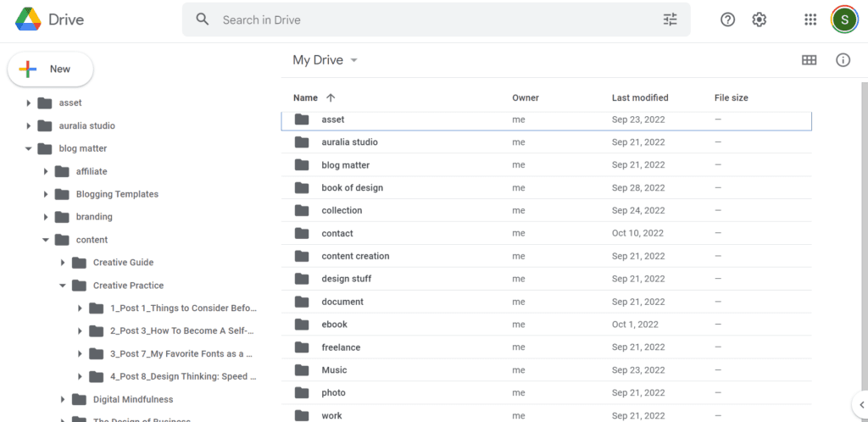Expand the Creative Guide tree folder
868x422 pixels.
coord(63,262)
